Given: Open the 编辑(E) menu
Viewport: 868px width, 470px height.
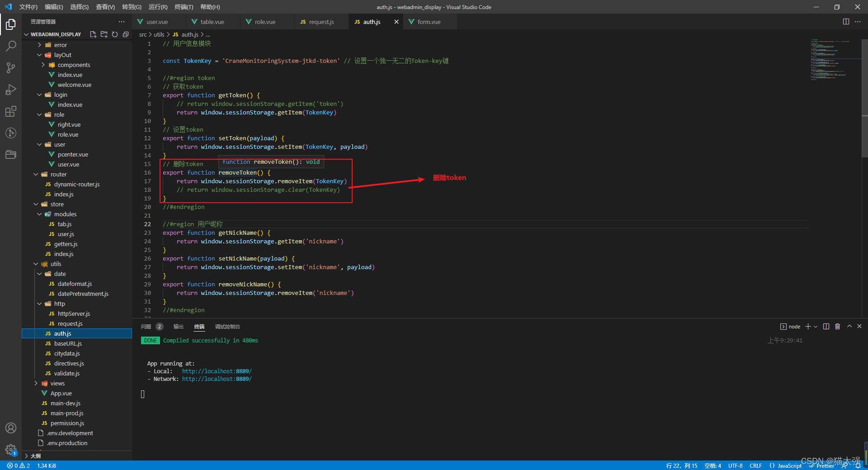Looking at the screenshot, I should [54, 7].
